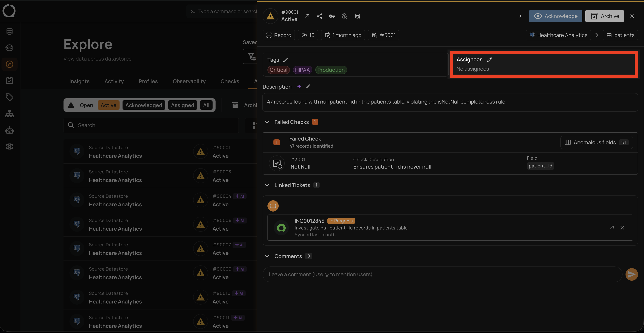Open linked ticket INC0012845 external arrow

pos(612,227)
